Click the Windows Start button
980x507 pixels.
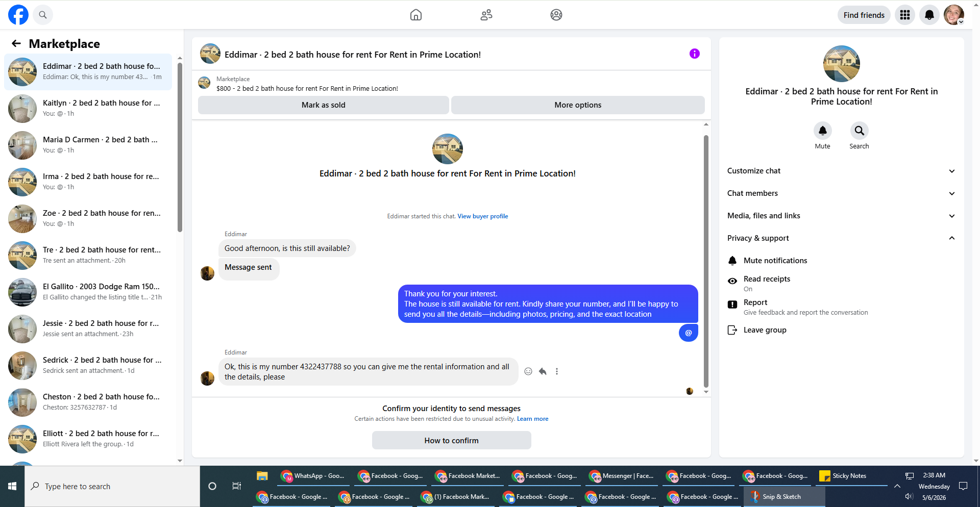click(x=12, y=486)
